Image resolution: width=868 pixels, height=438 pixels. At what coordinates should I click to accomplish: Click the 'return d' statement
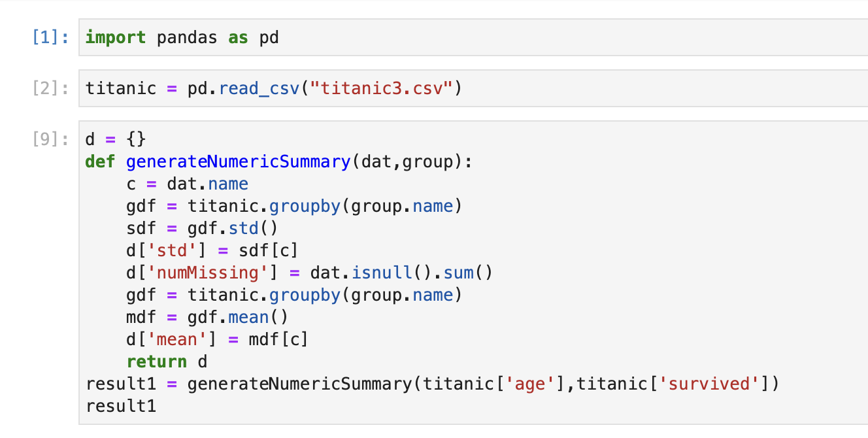tap(167, 362)
